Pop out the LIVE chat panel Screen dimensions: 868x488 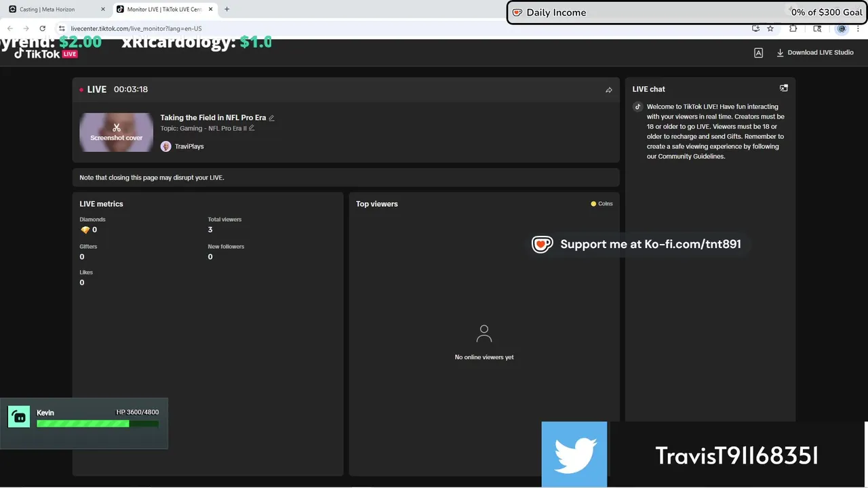pyautogui.click(x=784, y=88)
